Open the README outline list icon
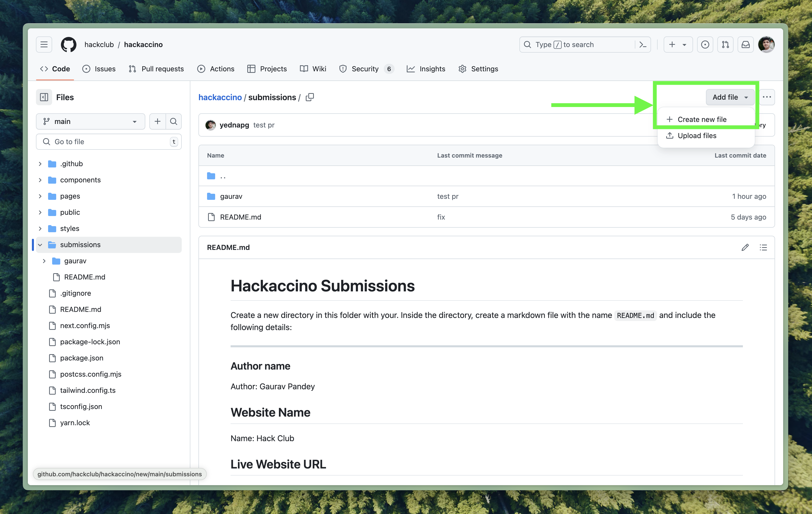This screenshot has height=514, width=812. click(x=763, y=247)
